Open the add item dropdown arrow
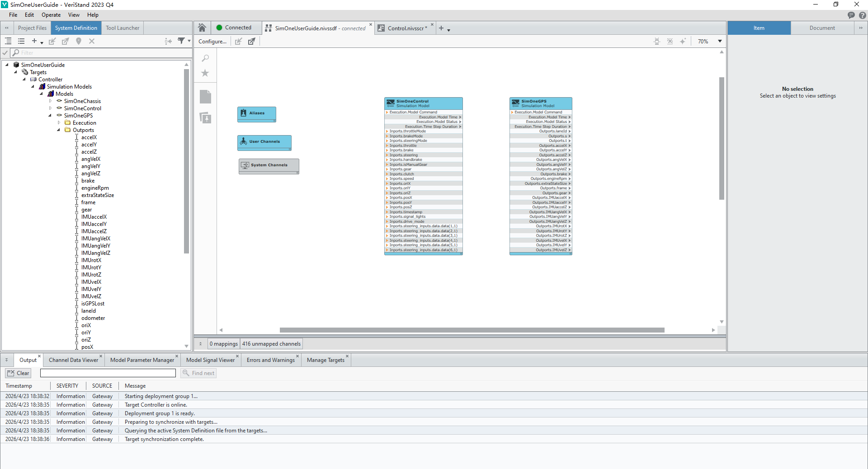This screenshot has width=868, height=469. coord(42,42)
